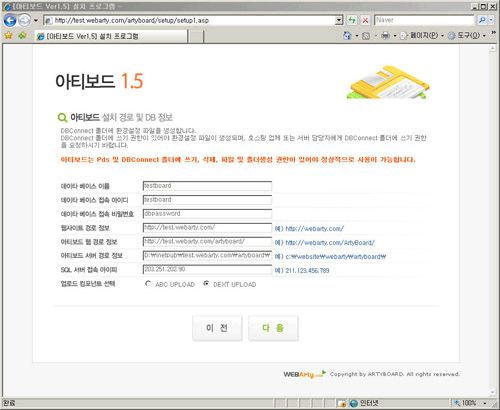Expand the Print dropdown arrow
Viewport: 500px width, 410px height.
(x=395, y=36)
